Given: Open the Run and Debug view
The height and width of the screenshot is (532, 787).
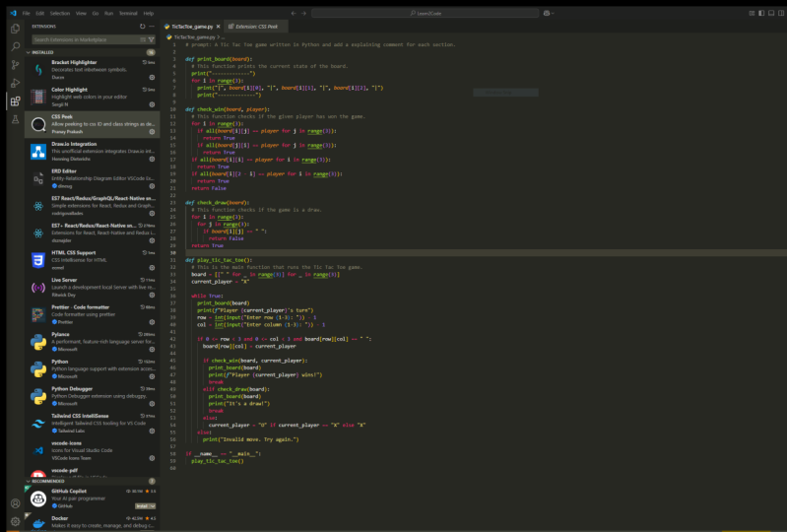Looking at the screenshot, I should (x=15, y=83).
